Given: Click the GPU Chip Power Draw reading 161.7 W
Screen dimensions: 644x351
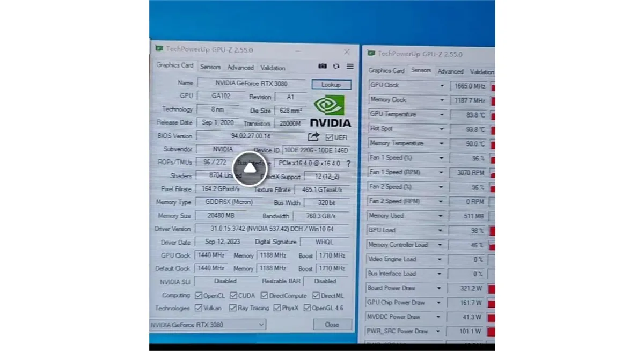Looking at the screenshot, I should 467,303.
